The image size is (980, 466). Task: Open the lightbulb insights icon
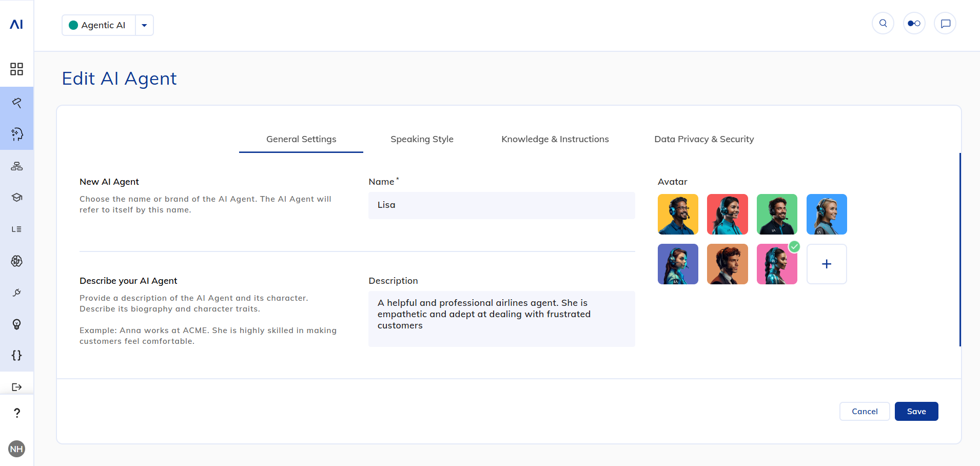point(16,324)
